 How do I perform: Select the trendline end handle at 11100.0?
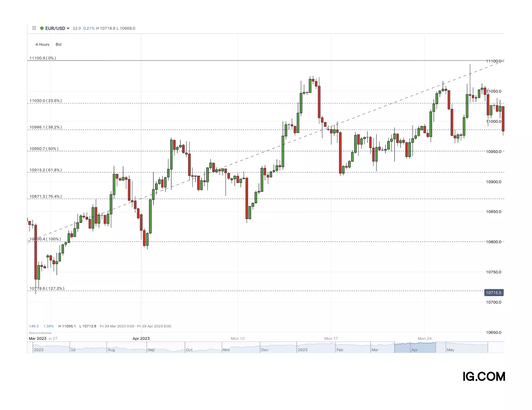click(503, 61)
